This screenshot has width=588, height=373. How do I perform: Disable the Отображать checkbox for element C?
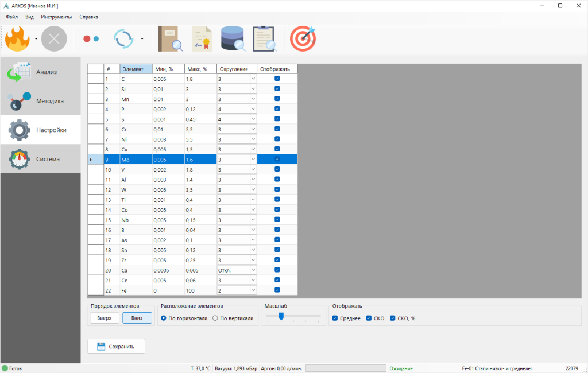tap(277, 78)
